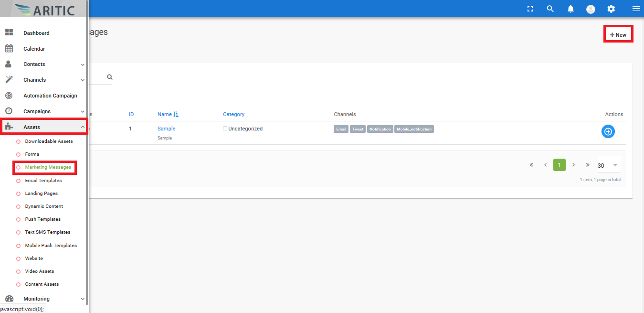The height and width of the screenshot is (313, 644).
Task: Expand the Contacts menu chevron
Action: [x=83, y=65]
